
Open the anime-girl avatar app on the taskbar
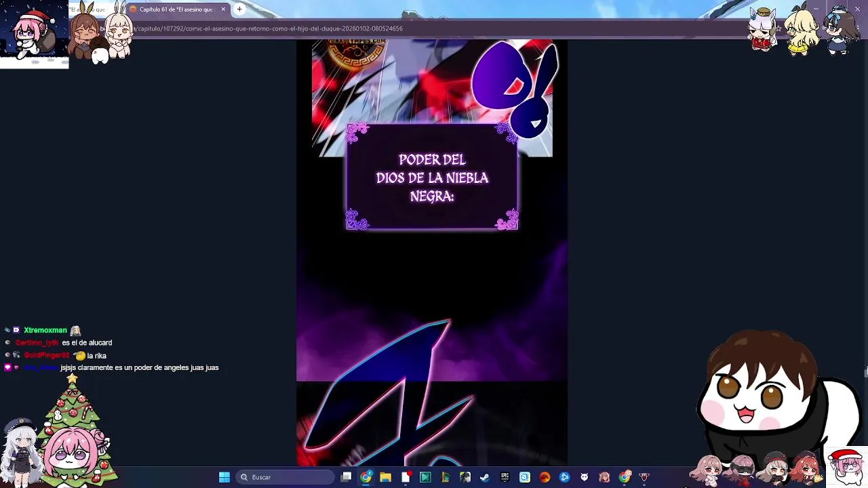(604, 477)
